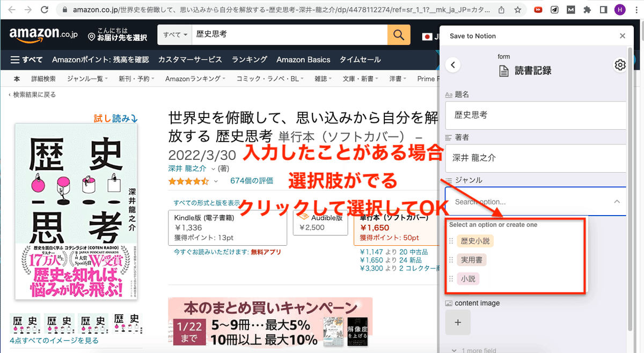Open the M-letter extension icon
The width and height of the screenshot is (644, 353).
pos(572,10)
